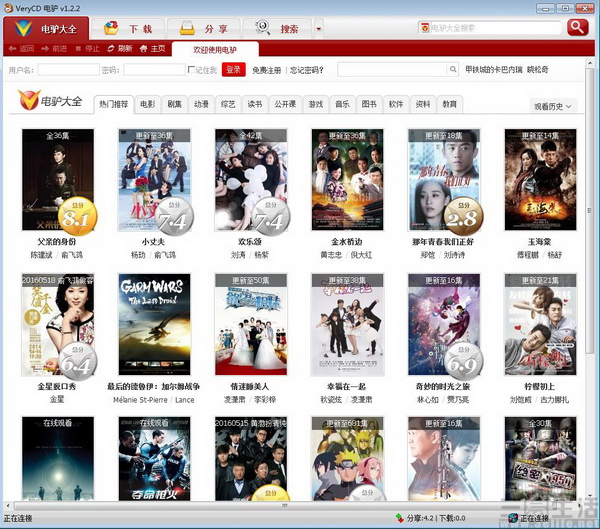Click the 密码 password field
Viewport: 600px width, 529px height.
[x=155, y=70]
